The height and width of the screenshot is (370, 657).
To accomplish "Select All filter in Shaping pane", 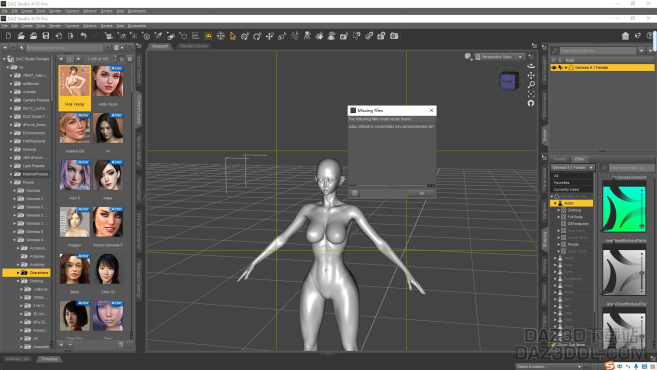I will (x=572, y=176).
